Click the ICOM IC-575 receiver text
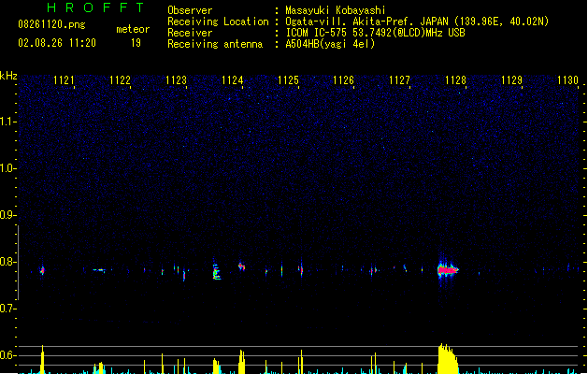 pyautogui.click(x=376, y=33)
